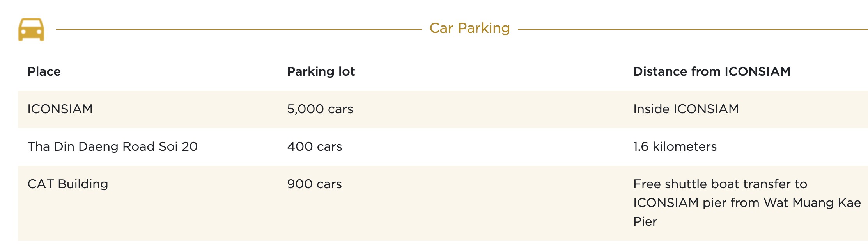Click the 1.6 kilometers distance cell
The width and height of the screenshot is (868, 250).
tap(675, 146)
